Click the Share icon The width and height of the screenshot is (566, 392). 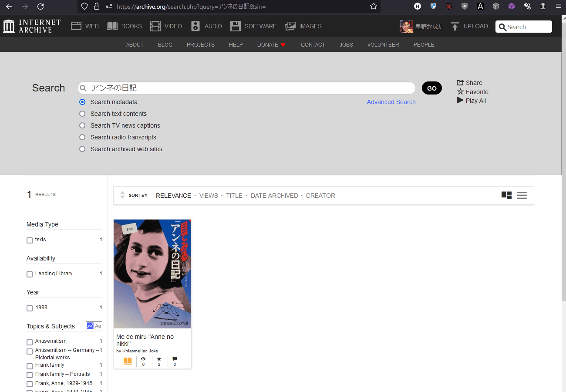click(x=460, y=83)
